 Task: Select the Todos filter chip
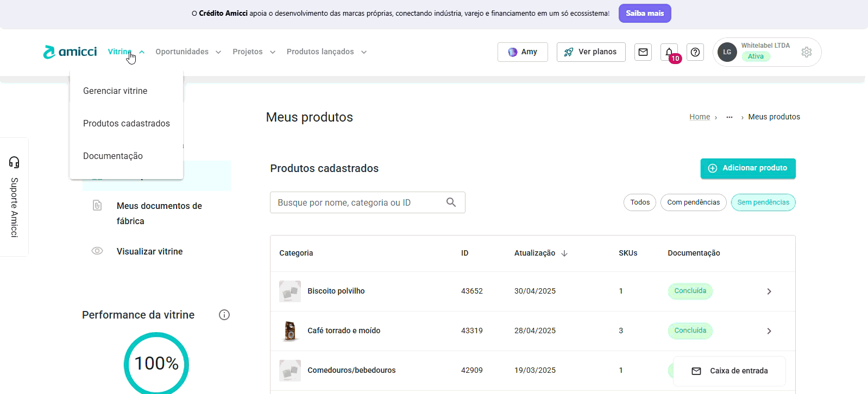(640, 202)
